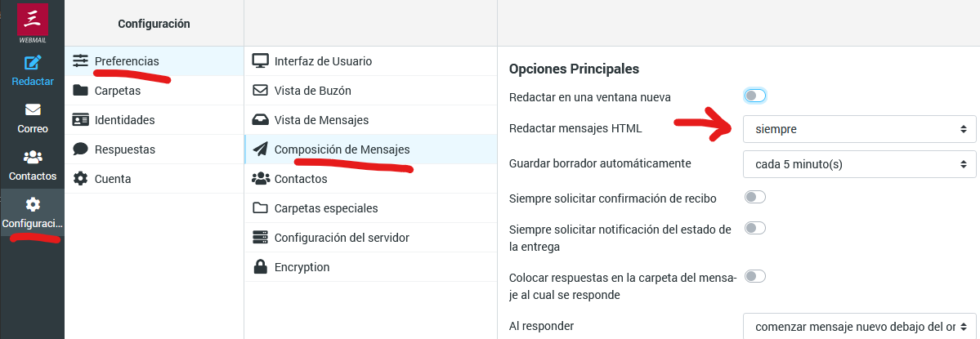Screen dimensions: 980x339
Task: Open the Redactar mensajes HTML dropdown
Action: click(x=859, y=129)
